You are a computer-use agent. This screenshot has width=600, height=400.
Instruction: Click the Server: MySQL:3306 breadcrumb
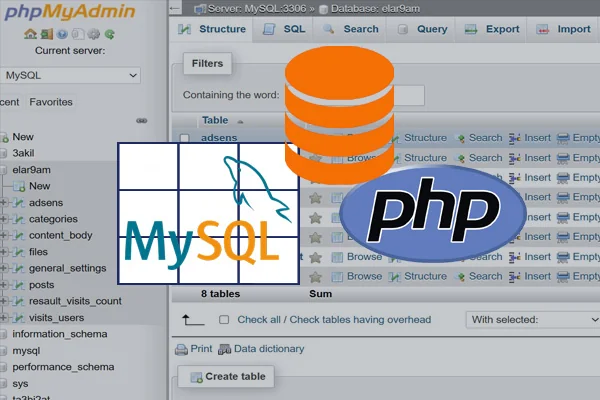(x=256, y=8)
